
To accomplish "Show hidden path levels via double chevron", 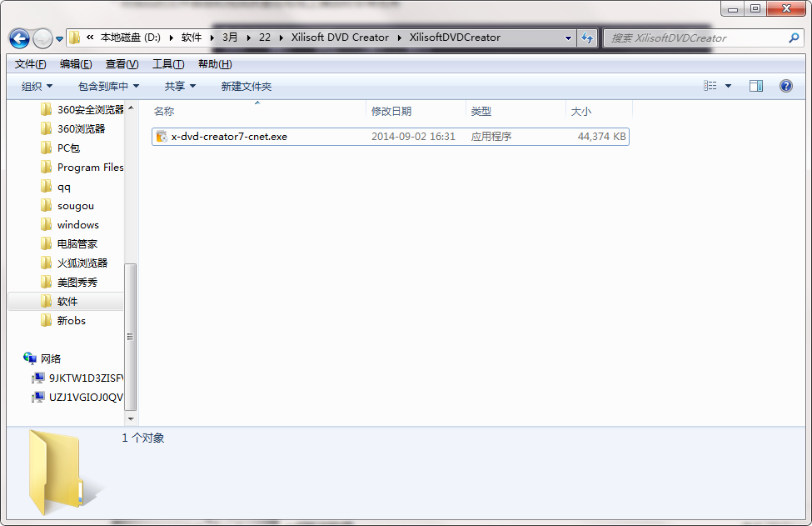I will [90, 38].
